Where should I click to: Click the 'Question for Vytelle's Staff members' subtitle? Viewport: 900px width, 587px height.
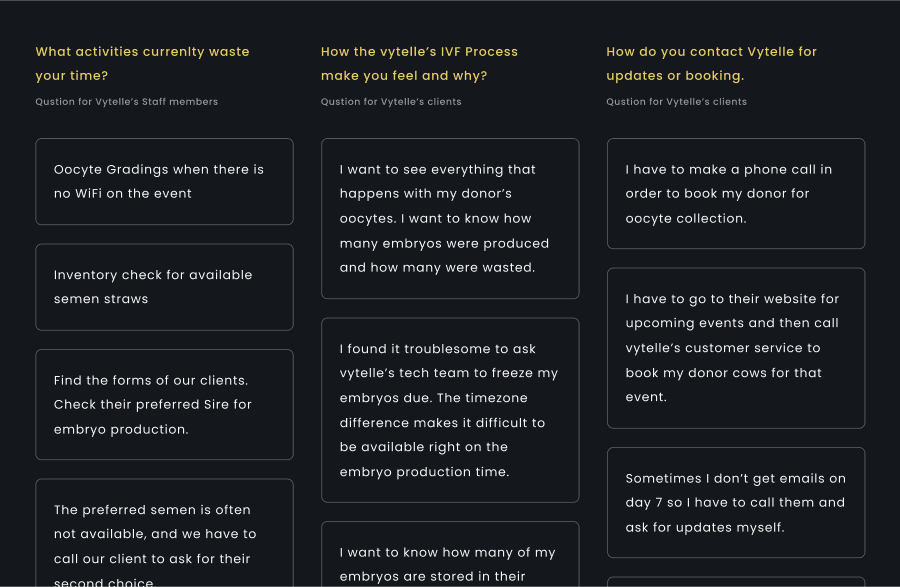point(126,102)
